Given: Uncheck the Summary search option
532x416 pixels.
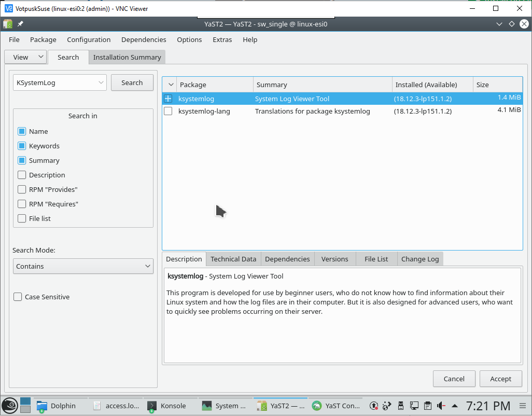Looking at the screenshot, I should (22, 160).
